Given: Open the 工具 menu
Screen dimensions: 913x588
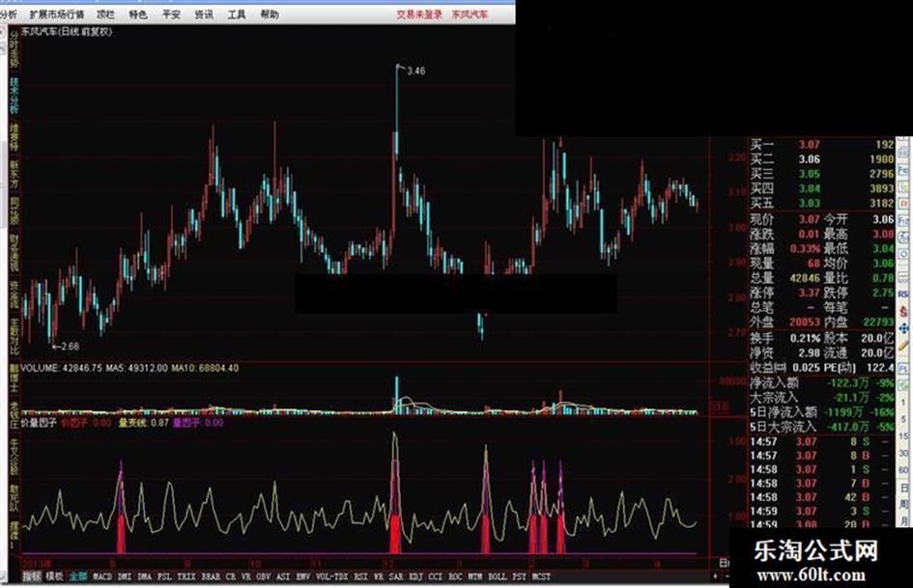Looking at the screenshot, I should click(x=236, y=14).
